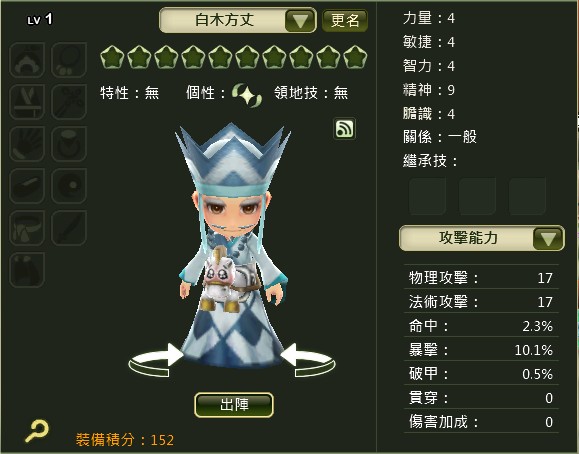Select the ring equipment slot

[69, 144]
